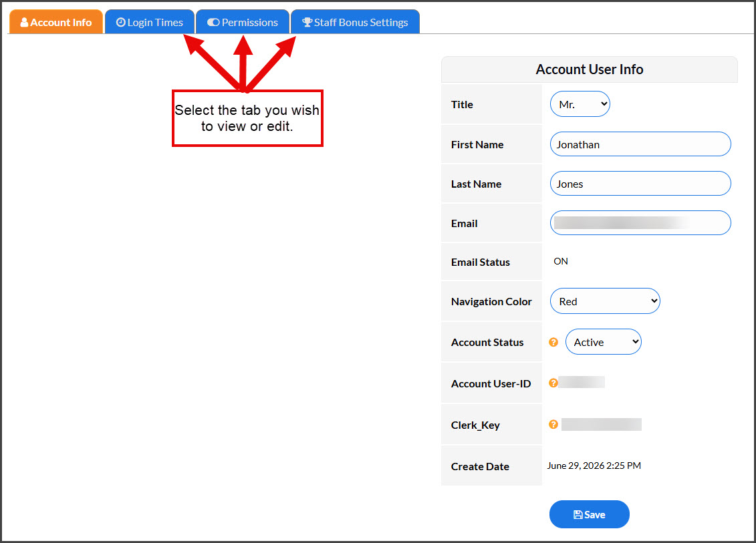The image size is (756, 543).
Task: Open the Staff Bonus Settings tab
Action: click(x=356, y=22)
